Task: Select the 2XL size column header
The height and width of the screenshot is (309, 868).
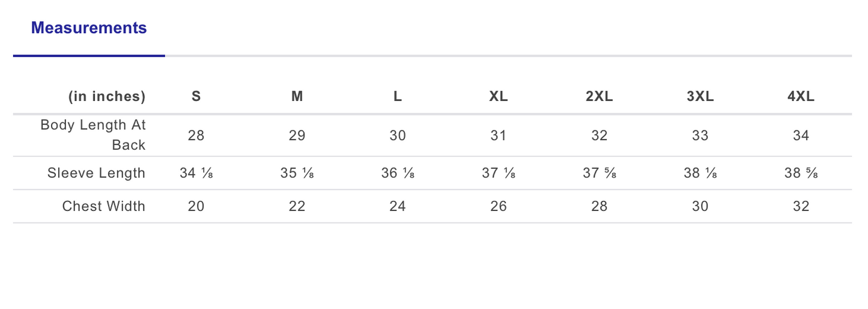Action: coord(599,96)
